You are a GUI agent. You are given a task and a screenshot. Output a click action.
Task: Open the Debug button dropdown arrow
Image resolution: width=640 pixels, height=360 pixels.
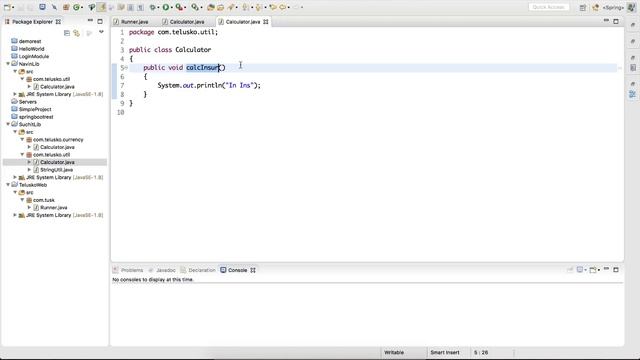tap(158, 7)
